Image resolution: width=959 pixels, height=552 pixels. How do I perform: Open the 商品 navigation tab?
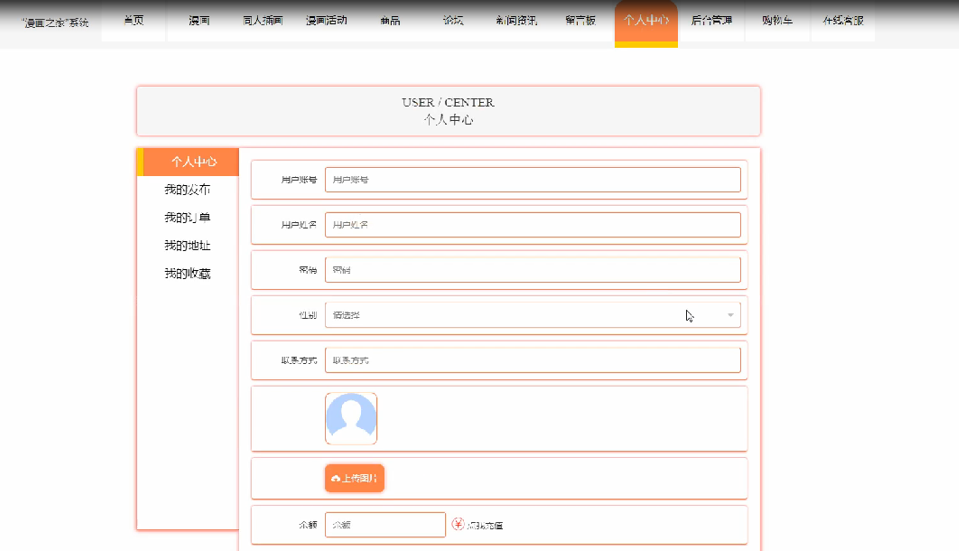click(x=390, y=20)
